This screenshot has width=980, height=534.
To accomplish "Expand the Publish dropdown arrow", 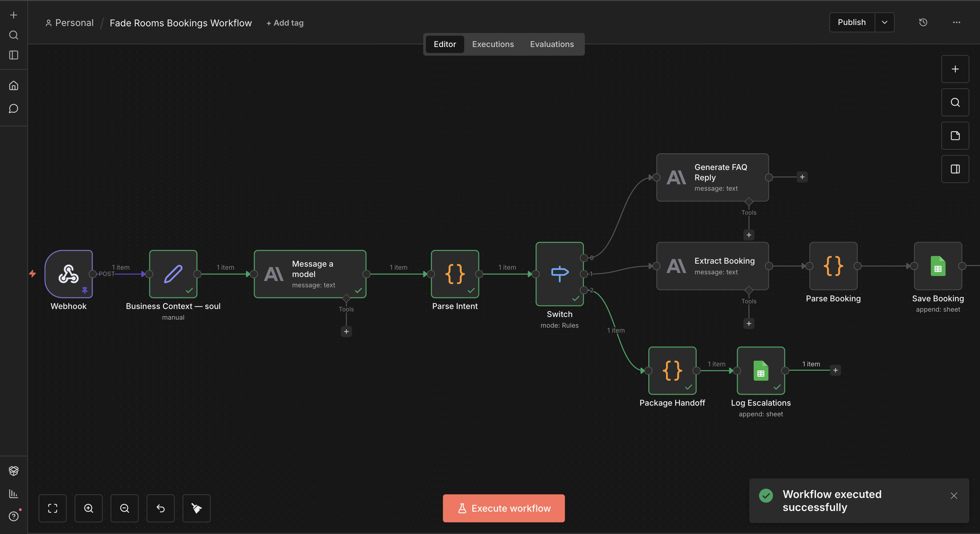I will click(885, 22).
